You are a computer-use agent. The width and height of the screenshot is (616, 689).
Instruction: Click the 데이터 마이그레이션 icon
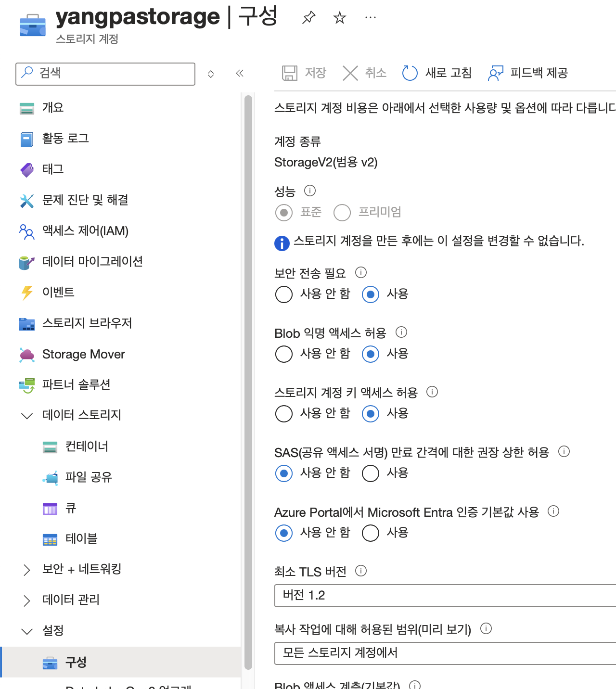[27, 262]
